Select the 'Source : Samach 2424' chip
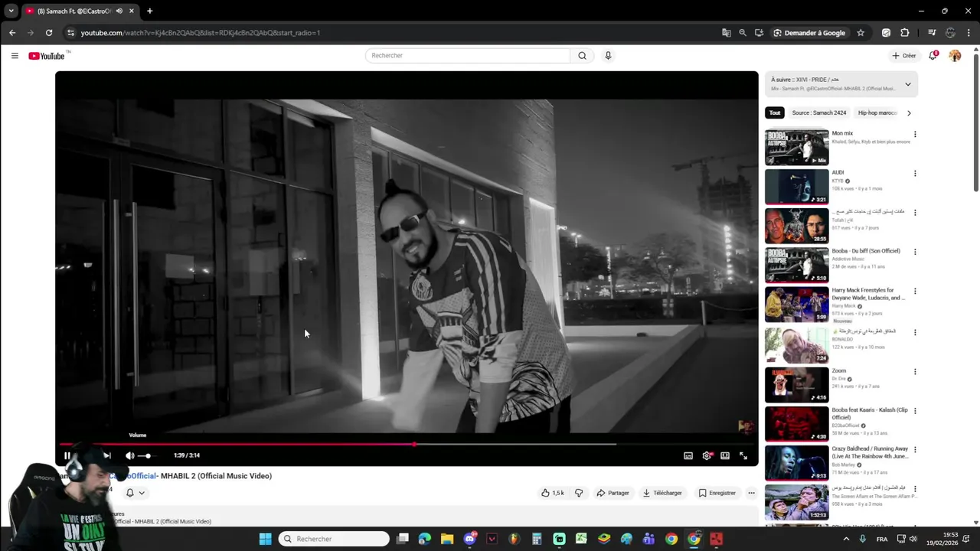Image resolution: width=980 pixels, height=551 pixels. click(819, 112)
